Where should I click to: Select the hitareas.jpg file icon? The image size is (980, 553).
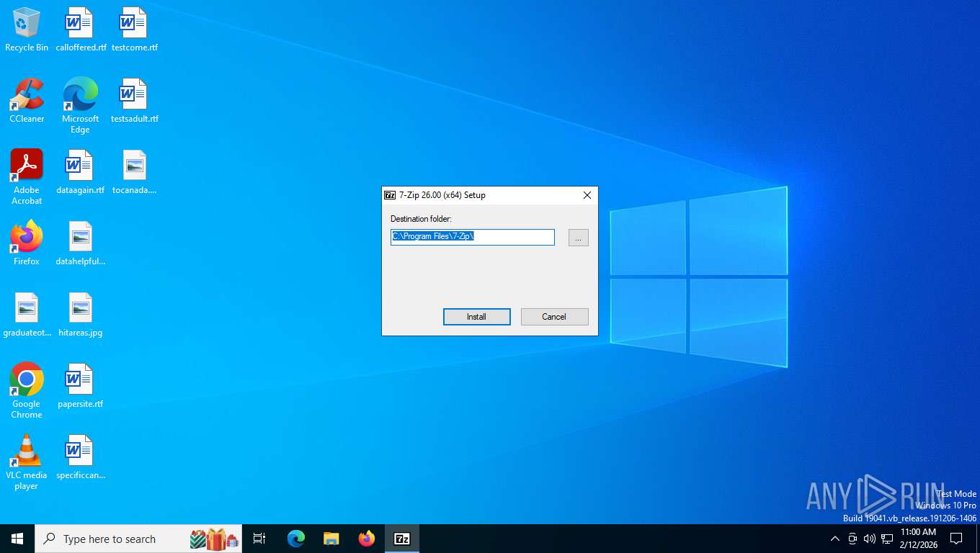pos(81,315)
